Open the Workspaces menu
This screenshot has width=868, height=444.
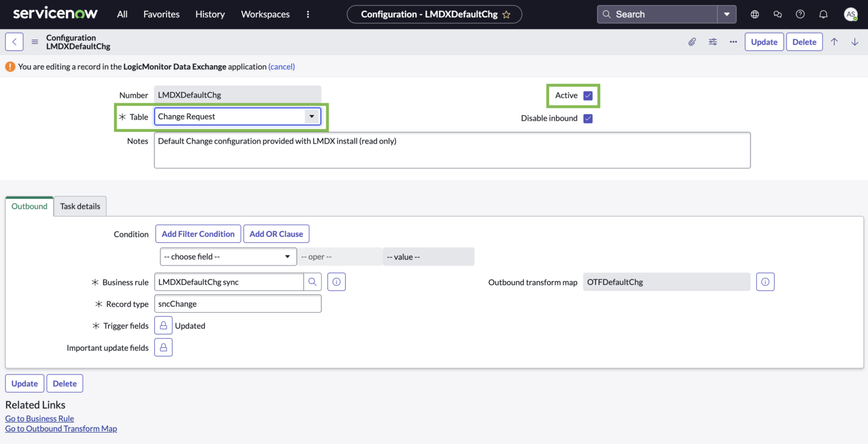click(x=266, y=14)
